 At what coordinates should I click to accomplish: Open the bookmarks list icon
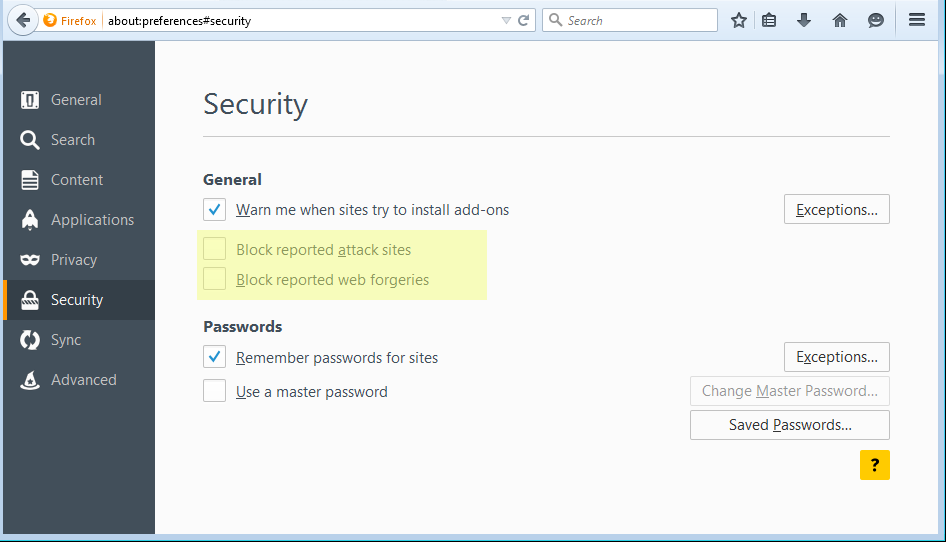coord(769,20)
